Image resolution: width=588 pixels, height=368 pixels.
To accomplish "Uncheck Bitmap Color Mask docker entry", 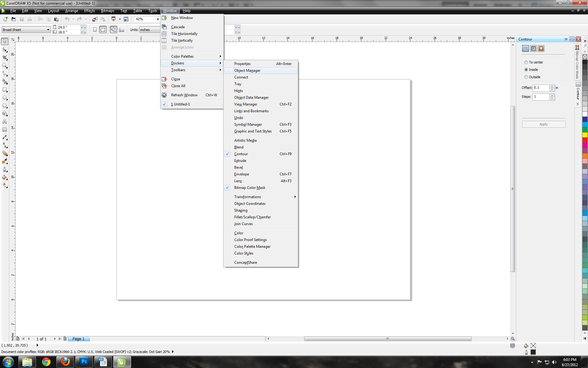I will [261, 188].
